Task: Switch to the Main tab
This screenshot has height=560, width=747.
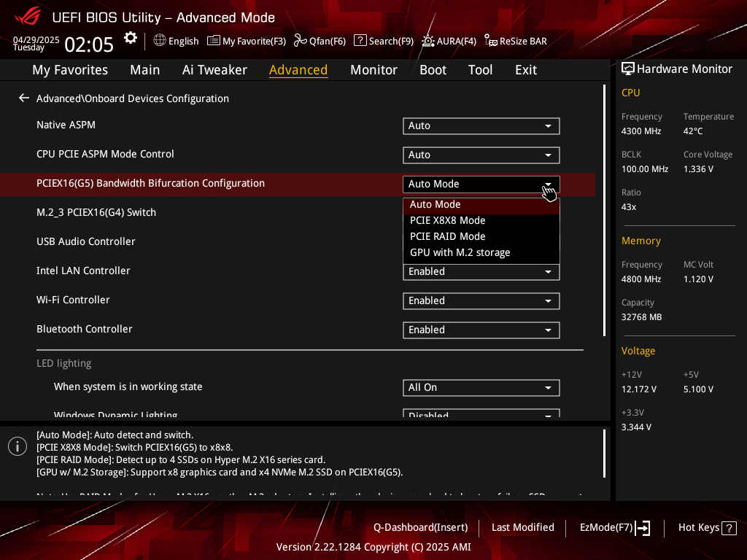Action: [145, 70]
